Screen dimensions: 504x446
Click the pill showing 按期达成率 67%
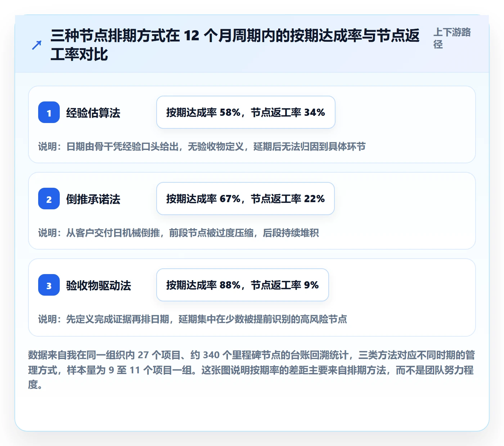[x=246, y=199]
